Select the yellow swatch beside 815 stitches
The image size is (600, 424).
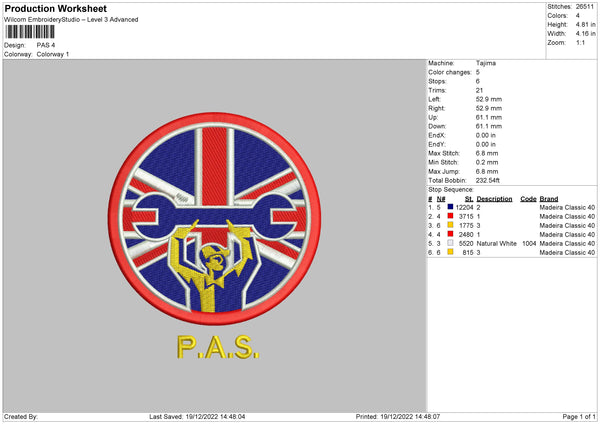click(450, 252)
